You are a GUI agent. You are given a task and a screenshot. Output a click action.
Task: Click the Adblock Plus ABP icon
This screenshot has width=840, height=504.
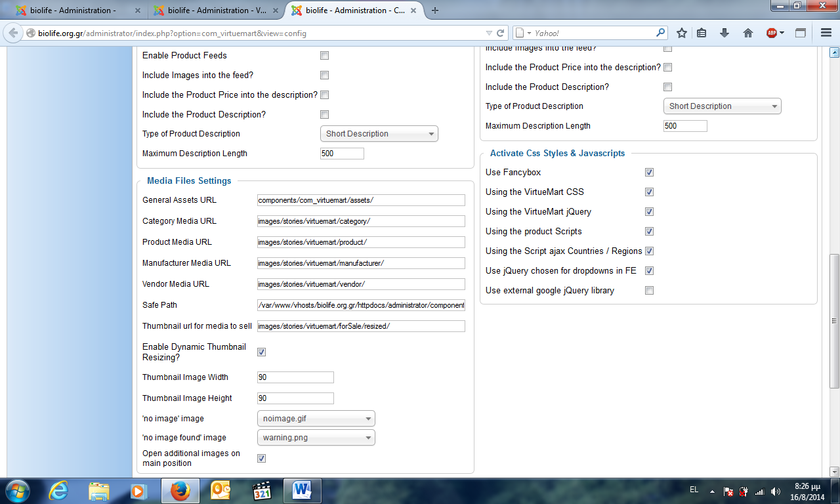click(772, 33)
